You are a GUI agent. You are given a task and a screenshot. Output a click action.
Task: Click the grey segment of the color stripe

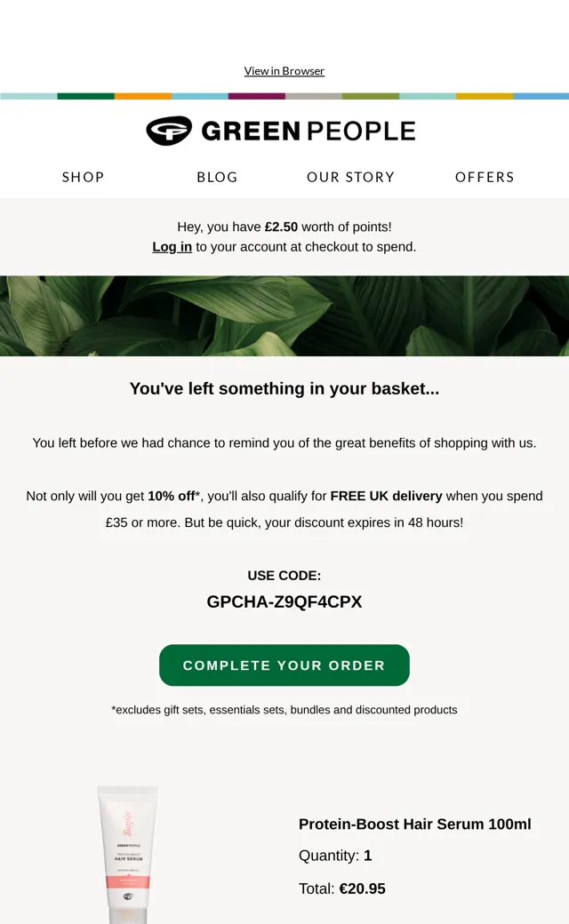[314, 96]
